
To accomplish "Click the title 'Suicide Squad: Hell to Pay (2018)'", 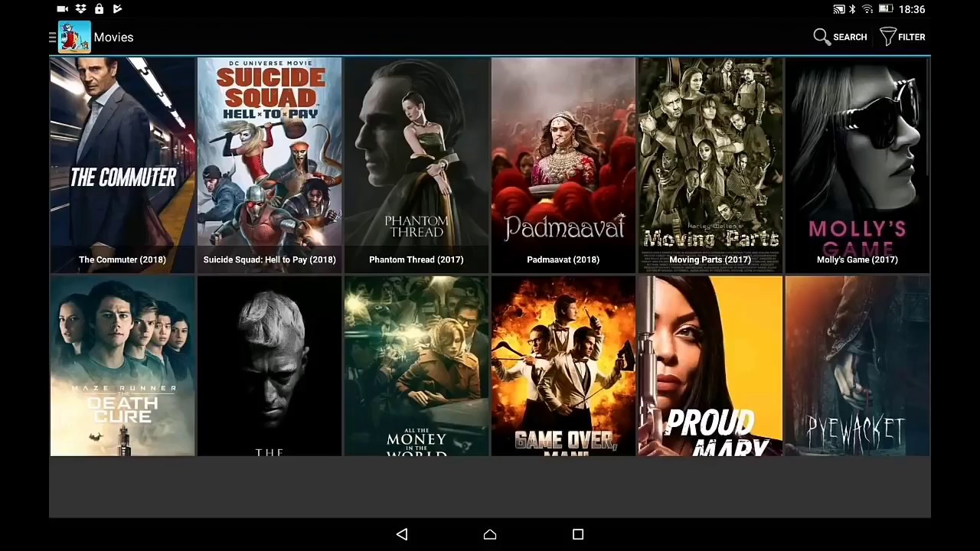I will tap(269, 259).
